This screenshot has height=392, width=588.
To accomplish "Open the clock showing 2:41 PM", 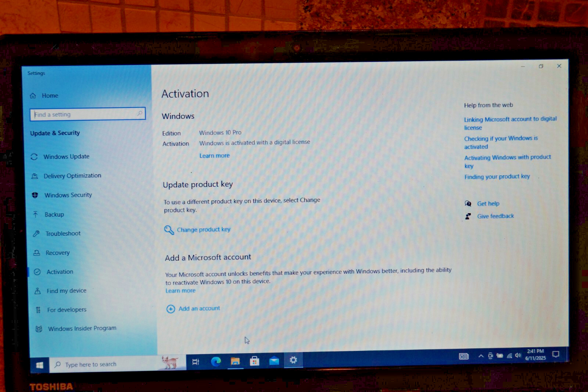I will point(535,355).
